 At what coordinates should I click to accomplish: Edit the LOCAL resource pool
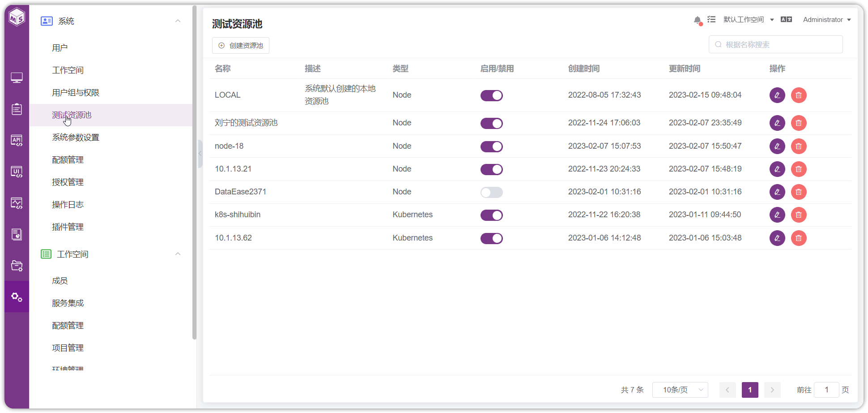777,95
